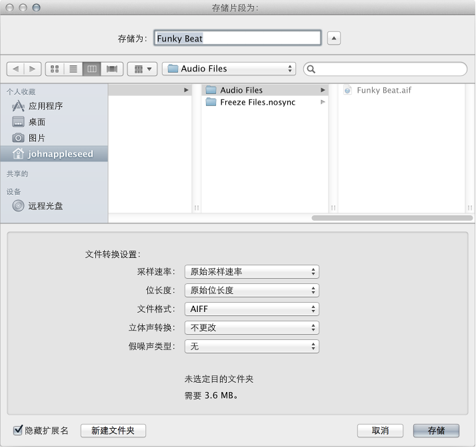The height and width of the screenshot is (448, 476).
Task: Click the first column resize handle
Action: tap(197, 208)
